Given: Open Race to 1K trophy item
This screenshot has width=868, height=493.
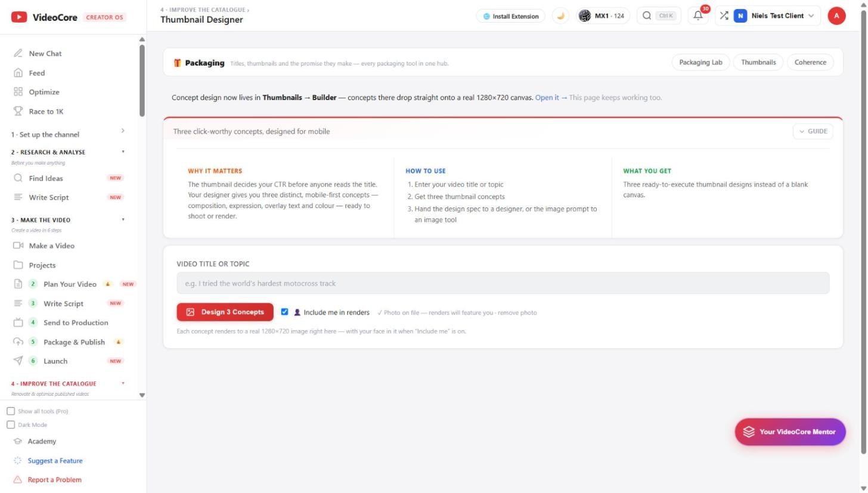Looking at the screenshot, I should (x=46, y=111).
